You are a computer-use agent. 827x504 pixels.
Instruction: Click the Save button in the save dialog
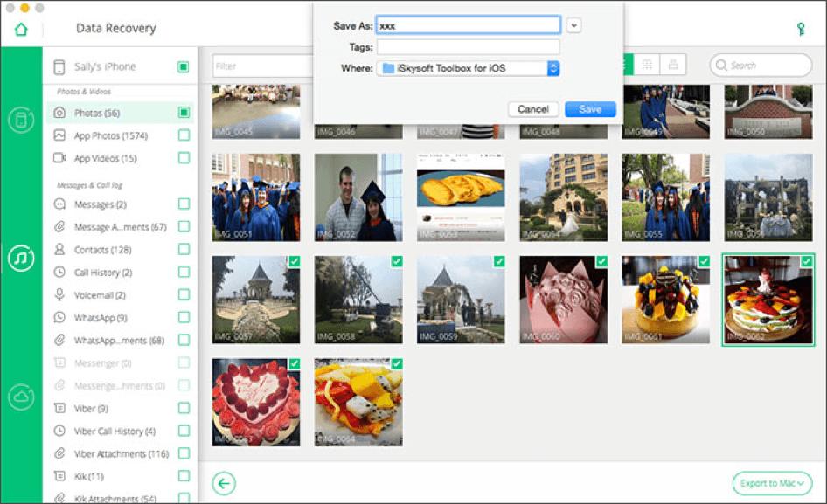click(x=589, y=108)
